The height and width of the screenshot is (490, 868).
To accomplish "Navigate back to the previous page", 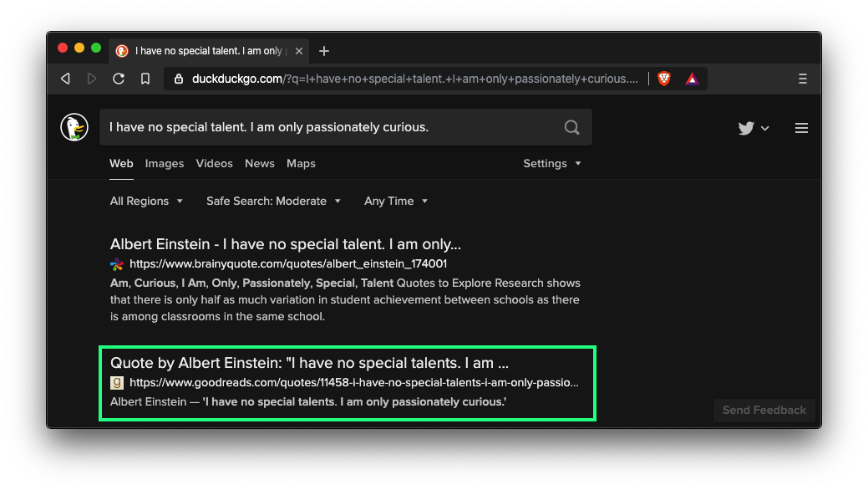I will point(65,78).
